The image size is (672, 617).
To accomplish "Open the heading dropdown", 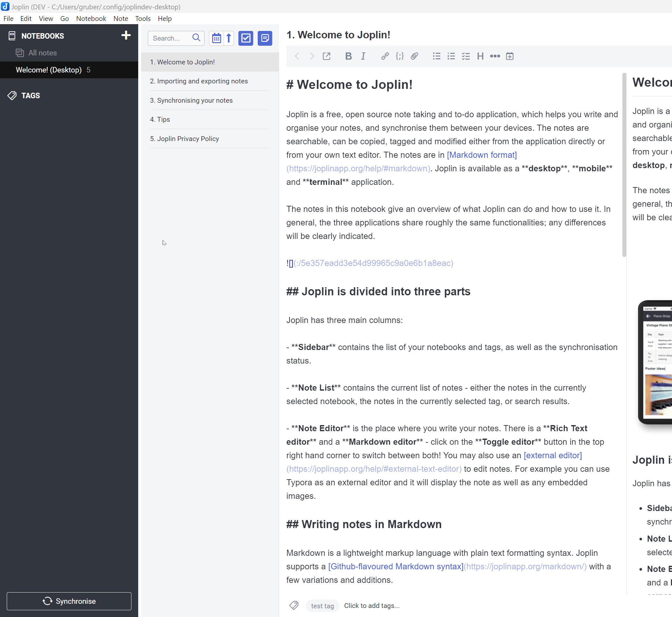I will (480, 56).
